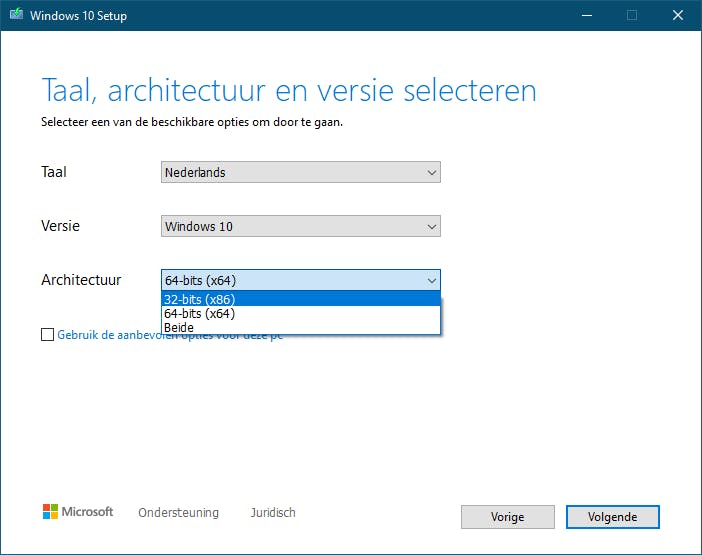Click the heading 'Taal, architectuur en versie selecteren'
The width and height of the screenshot is (702, 555).
pyautogui.click(x=289, y=90)
